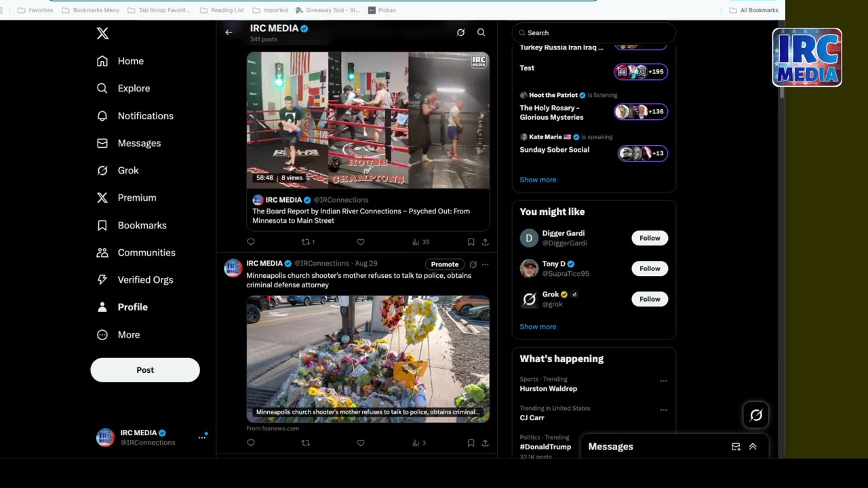868x488 pixels.
Task: Click the @IRConnections handle on Aug 29 post
Action: (321, 264)
